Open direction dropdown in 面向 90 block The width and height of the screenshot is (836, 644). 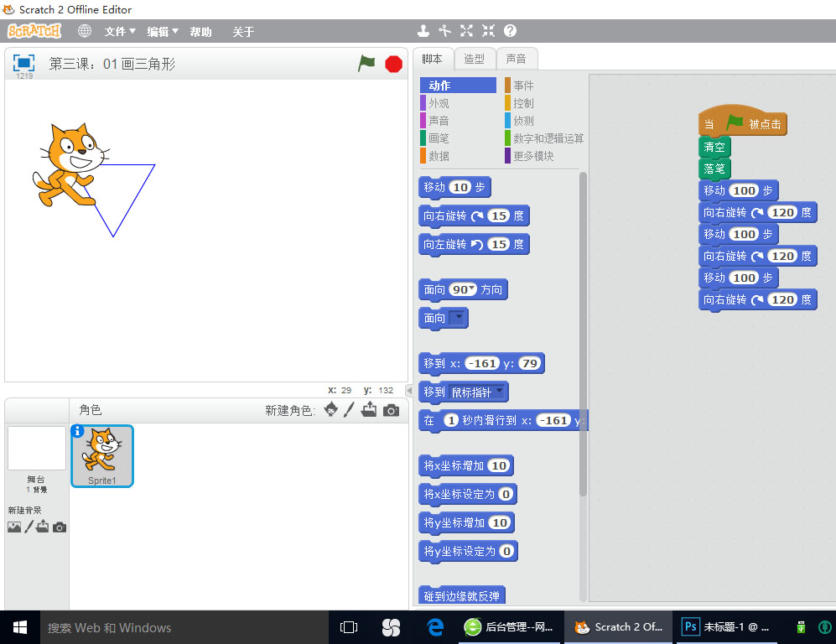472,288
